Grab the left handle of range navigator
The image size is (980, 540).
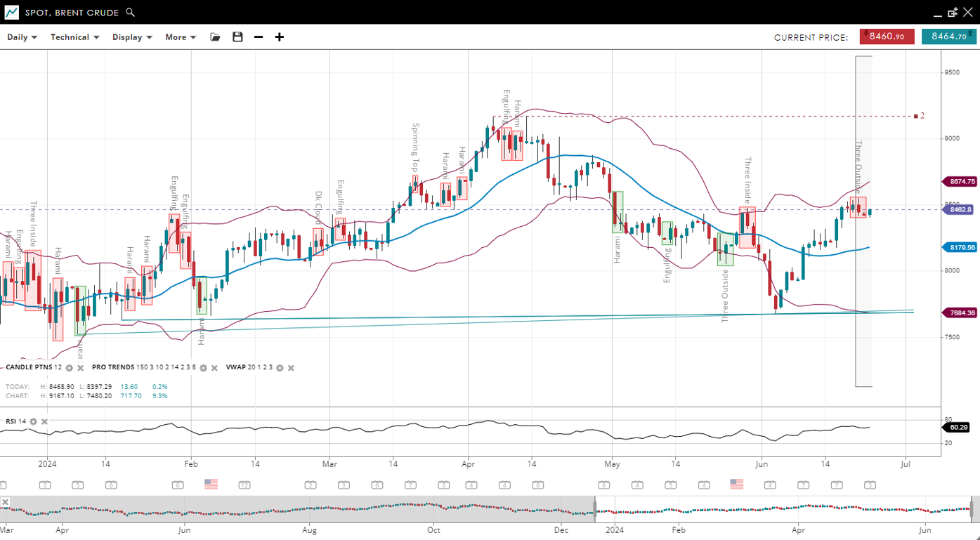click(596, 507)
